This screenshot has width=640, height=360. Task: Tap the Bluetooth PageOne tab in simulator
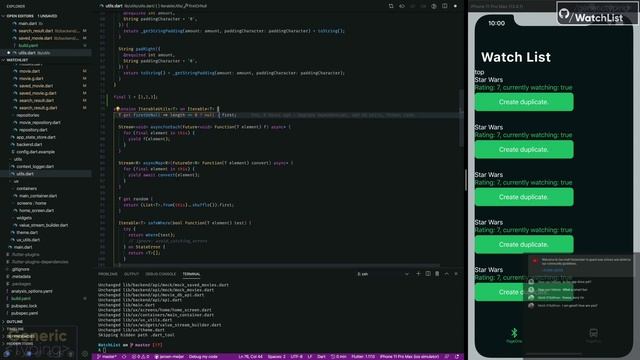point(514,336)
